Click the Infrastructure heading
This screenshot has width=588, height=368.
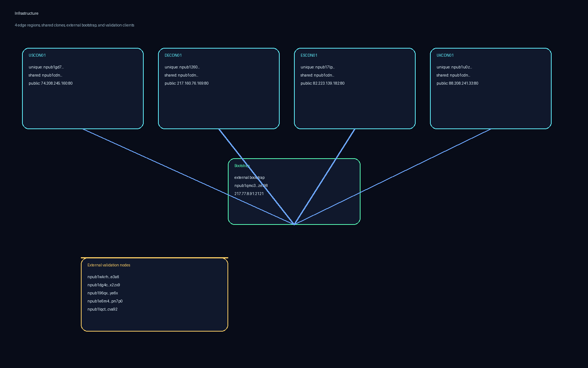click(26, 13)
